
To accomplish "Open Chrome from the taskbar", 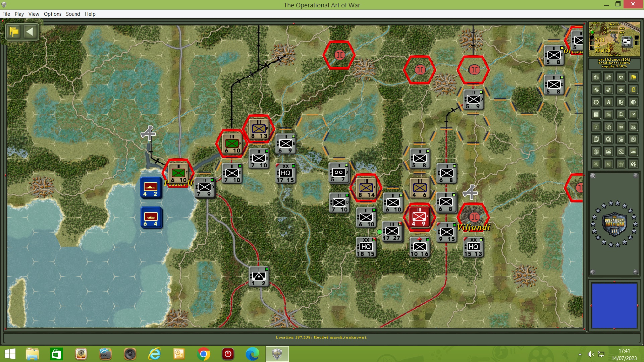I will tap(203, 354).
